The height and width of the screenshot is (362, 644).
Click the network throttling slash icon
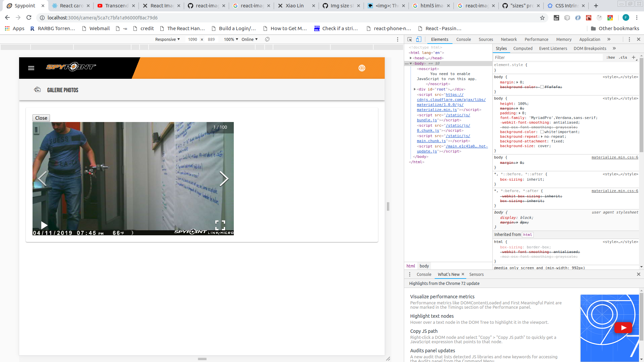pyautogui.click(x=267, y=39)
